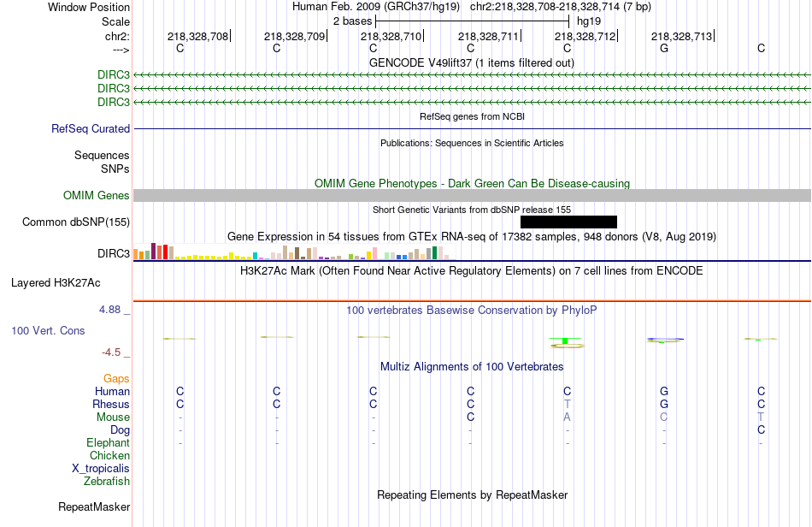Click the Human Feb. 2009 (GRCh37/hg19) assembly text
Viewport: 812px width, 527px height.
[x=375, y=7]
